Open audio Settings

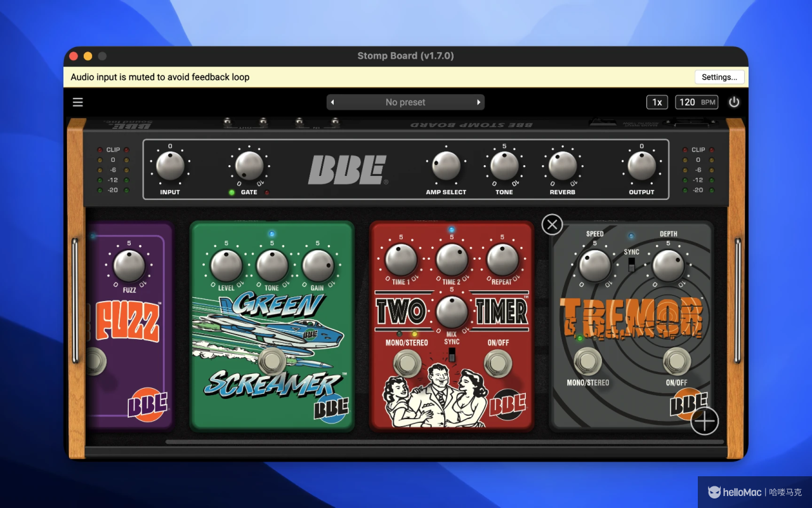pos(719,77)
